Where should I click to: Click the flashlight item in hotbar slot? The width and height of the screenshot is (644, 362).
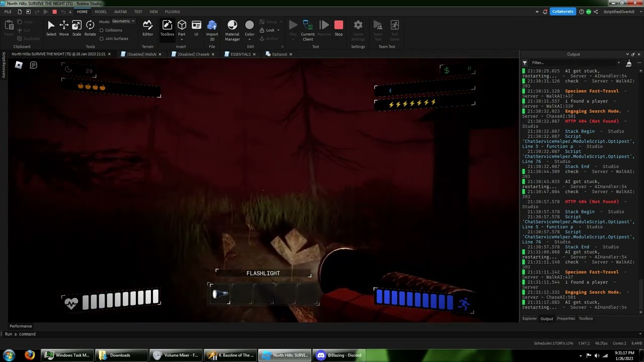pyautogui.click(x=220, y=294)
